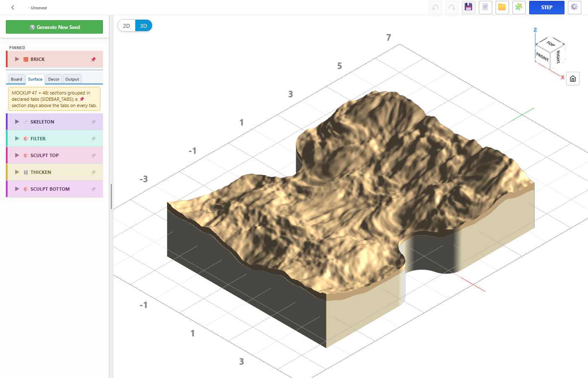Click the RIGHT face of view cube
This screenshot has width=588, height=378.
pyautogui.click(x=558, y=56)
